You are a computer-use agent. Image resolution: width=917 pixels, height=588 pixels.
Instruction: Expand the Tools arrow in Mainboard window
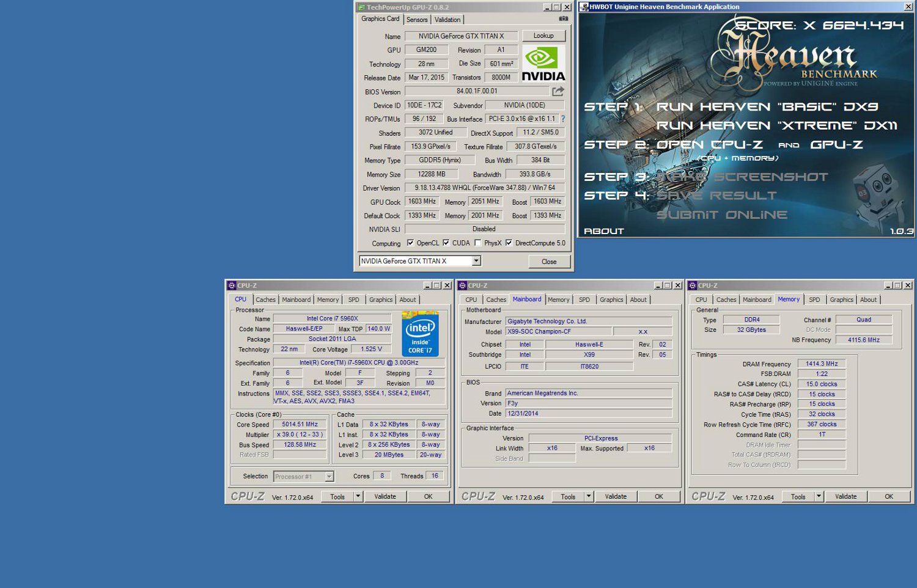tap(589, 496)
